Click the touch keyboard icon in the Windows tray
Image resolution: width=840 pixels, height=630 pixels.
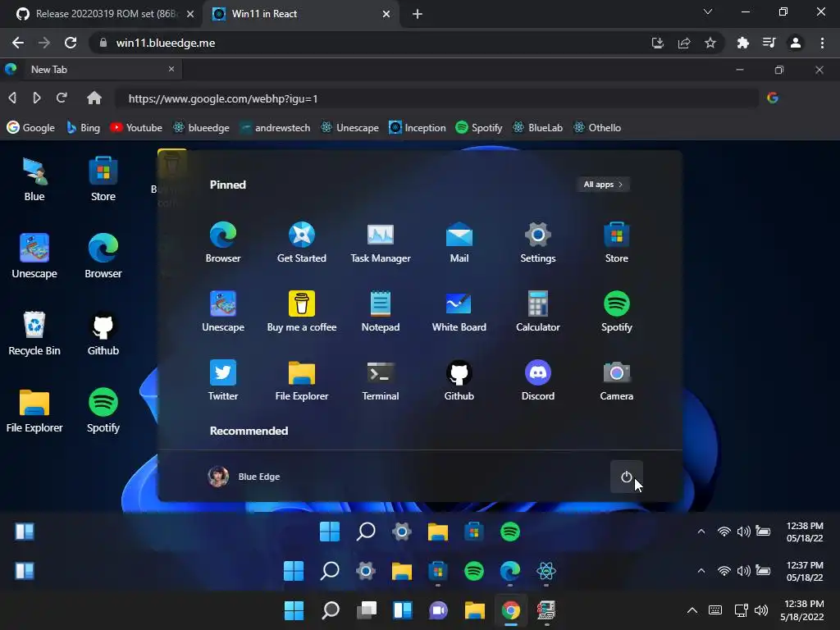click(715, 610)
